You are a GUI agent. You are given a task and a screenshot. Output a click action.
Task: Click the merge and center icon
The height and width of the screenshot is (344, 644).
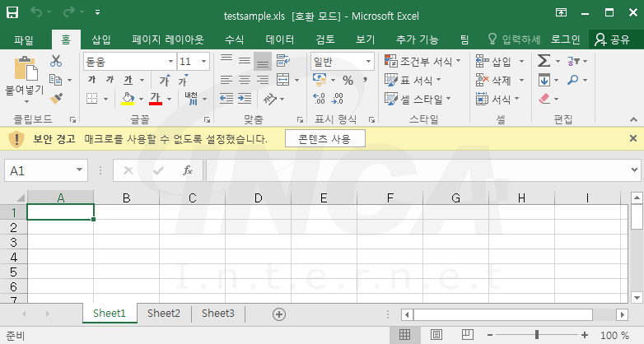283,80
